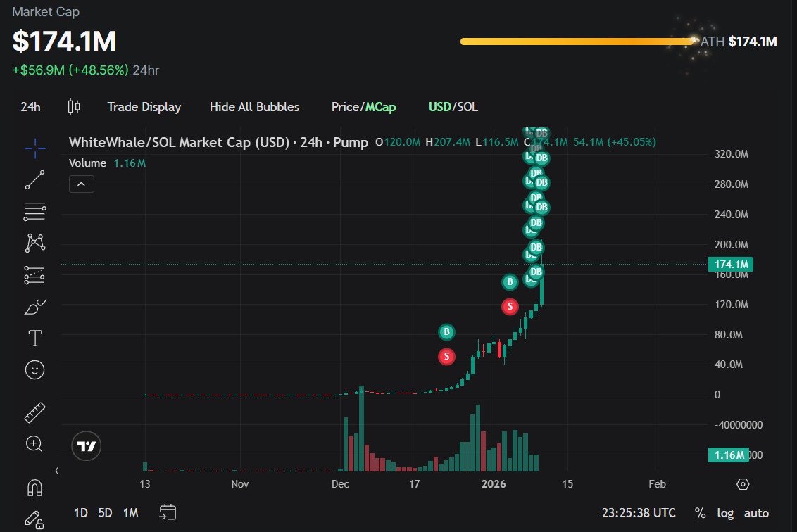Set the chart range to 1D
797x532 pixels.
81,513
